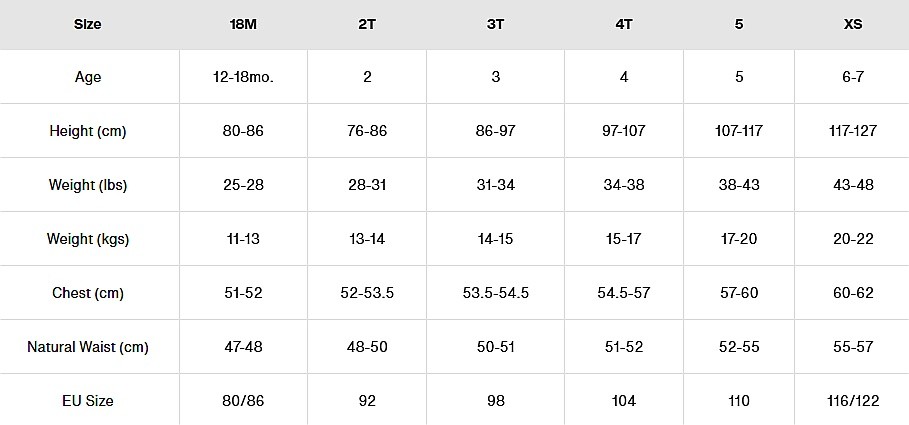Select the Height (cm) row label

click(x=88, y=131)
